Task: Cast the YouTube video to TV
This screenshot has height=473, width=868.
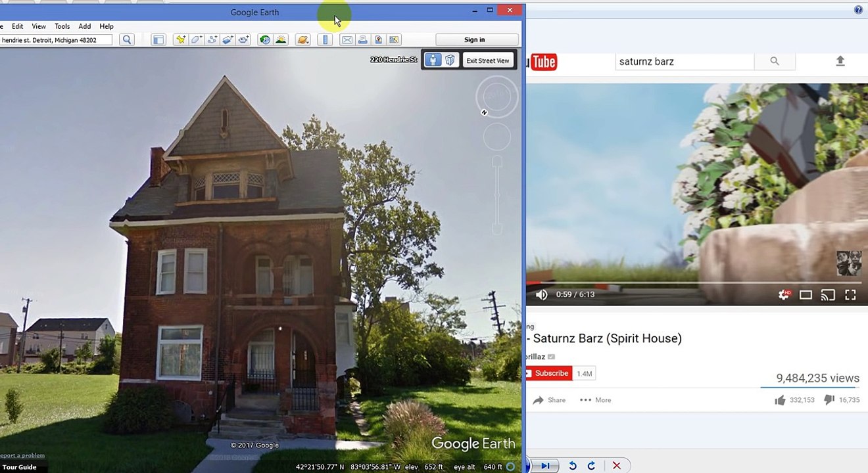Action: coord(828,295)
